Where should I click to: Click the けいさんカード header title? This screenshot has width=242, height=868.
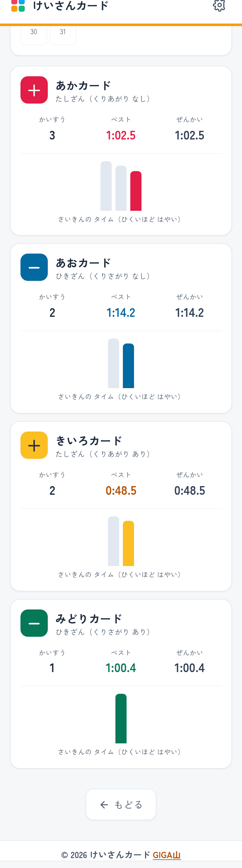pyautogui.click(x=71, y=5)
